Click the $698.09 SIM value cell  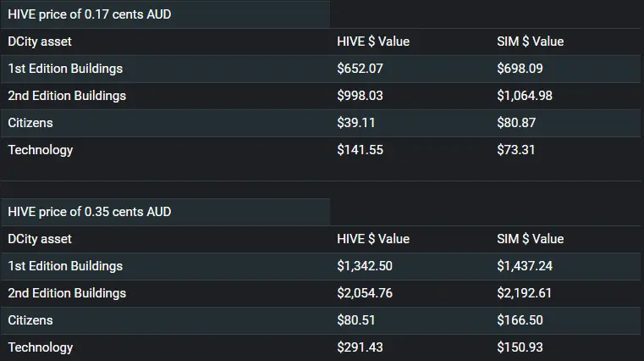pyautogui.click(x=520, y=69)
